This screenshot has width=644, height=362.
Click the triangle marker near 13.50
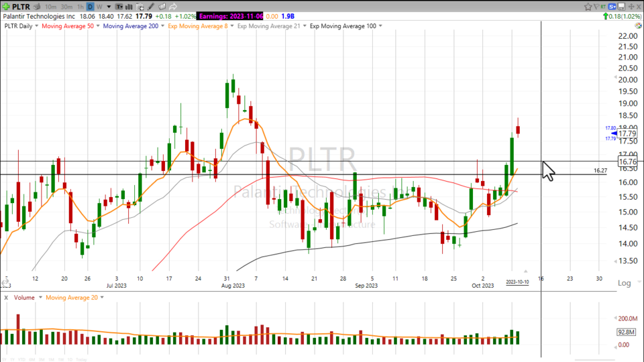615,261
